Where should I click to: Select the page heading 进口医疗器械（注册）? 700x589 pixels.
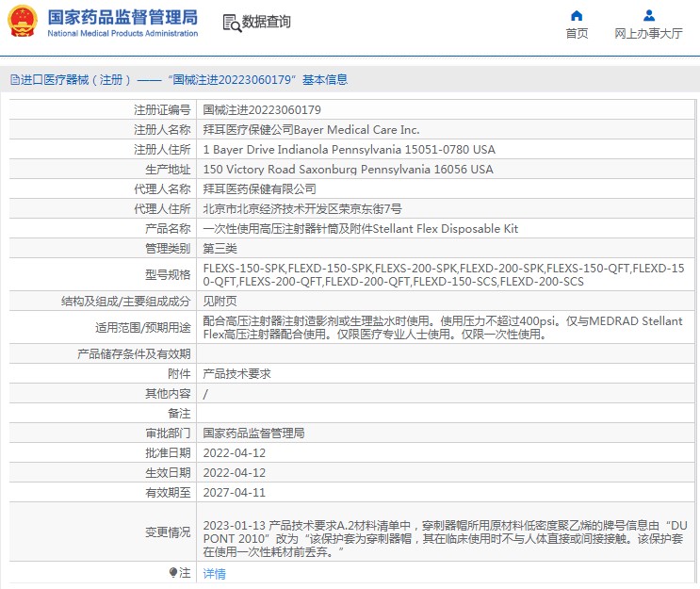76,80
